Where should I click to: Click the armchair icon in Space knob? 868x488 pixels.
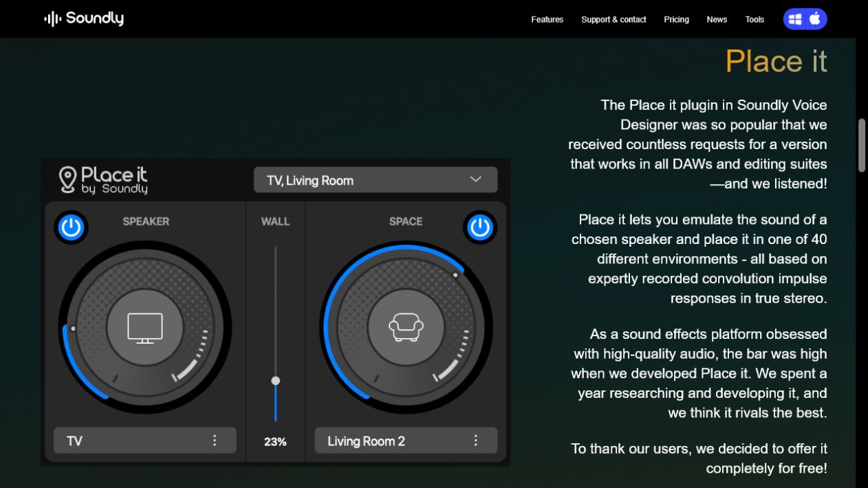[x=406, y=328]
